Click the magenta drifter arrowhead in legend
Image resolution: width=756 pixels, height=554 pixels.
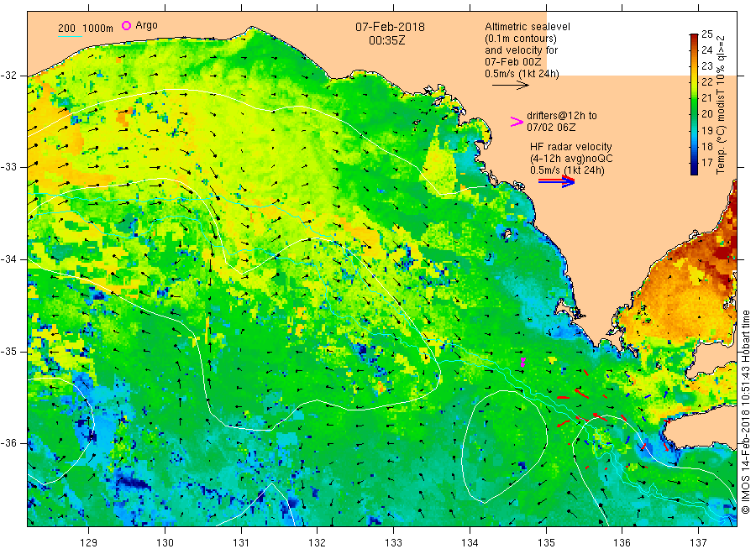(517, 122)
